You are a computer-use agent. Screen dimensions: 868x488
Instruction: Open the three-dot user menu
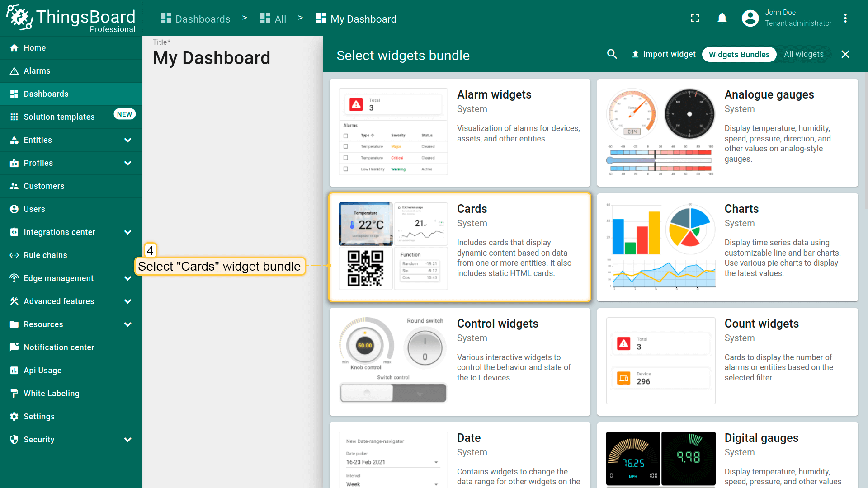coord(845,19)
